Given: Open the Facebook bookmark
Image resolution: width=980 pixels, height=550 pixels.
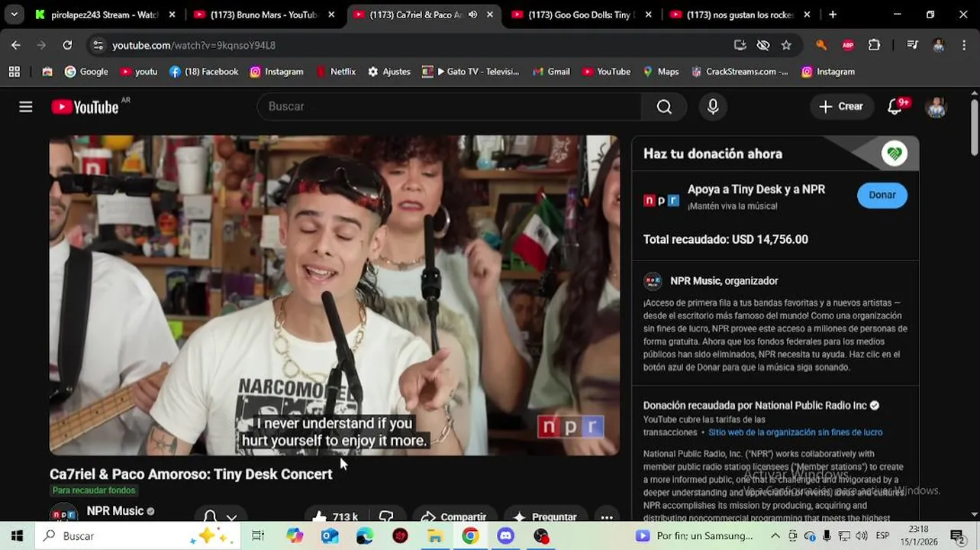Looking at the screenshot, I should (x=204, y=72).
